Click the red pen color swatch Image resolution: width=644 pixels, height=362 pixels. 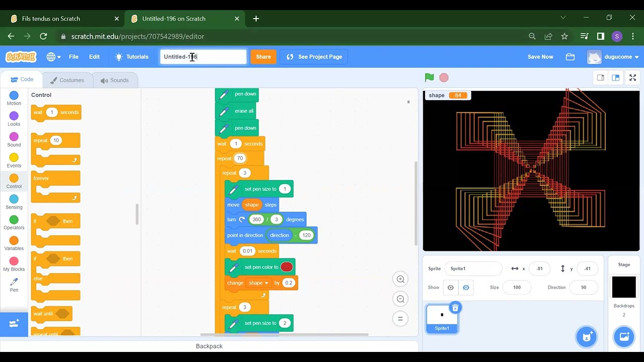tap(287, 267)
